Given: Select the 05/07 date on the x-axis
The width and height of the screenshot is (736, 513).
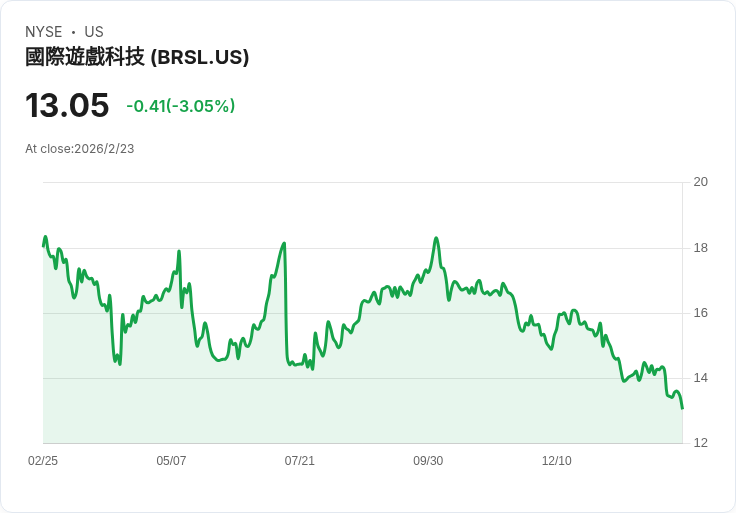Looking at the screenshot, I should coord(171,461).
